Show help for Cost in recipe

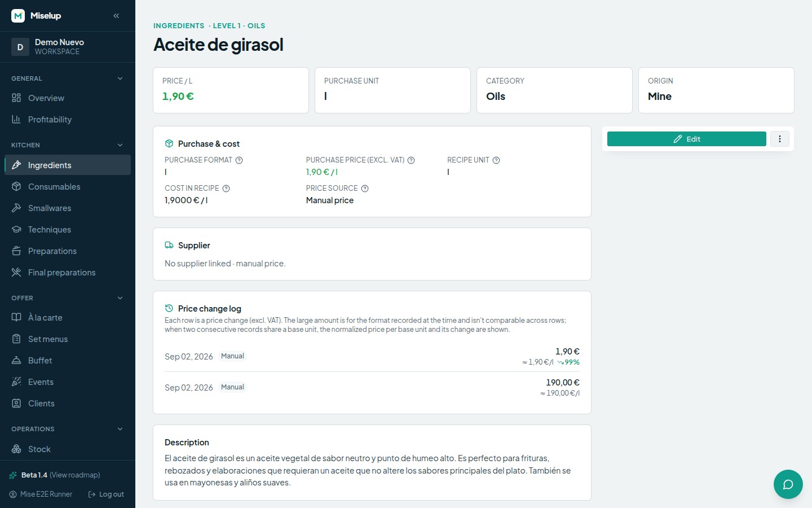tap(226, 189)
